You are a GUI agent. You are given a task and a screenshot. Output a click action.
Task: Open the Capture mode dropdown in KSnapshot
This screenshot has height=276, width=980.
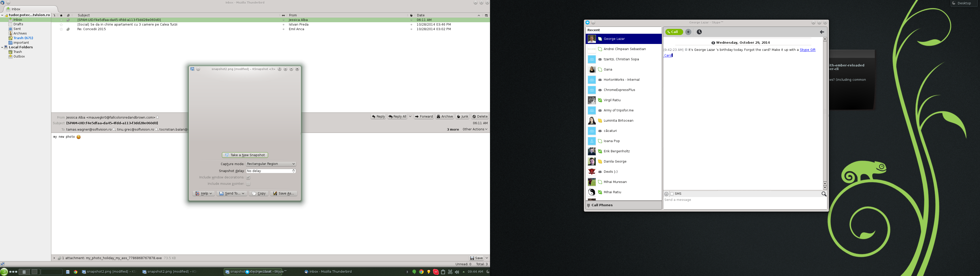coord(271,164)
